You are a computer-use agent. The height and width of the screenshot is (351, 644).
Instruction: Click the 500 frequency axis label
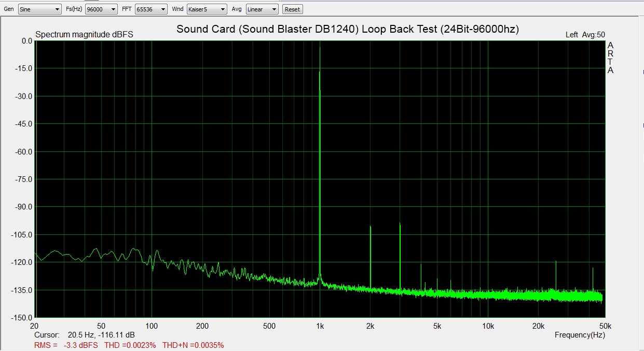[269, 326]
